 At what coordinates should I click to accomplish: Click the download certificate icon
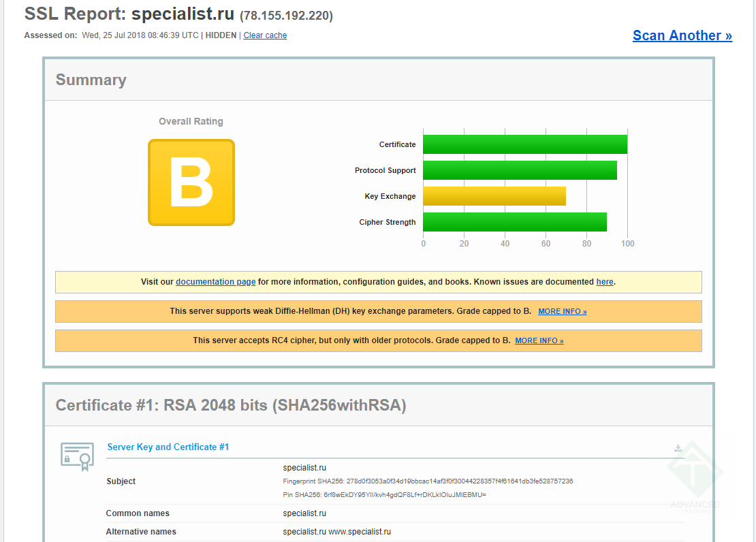tap(678, 448)
